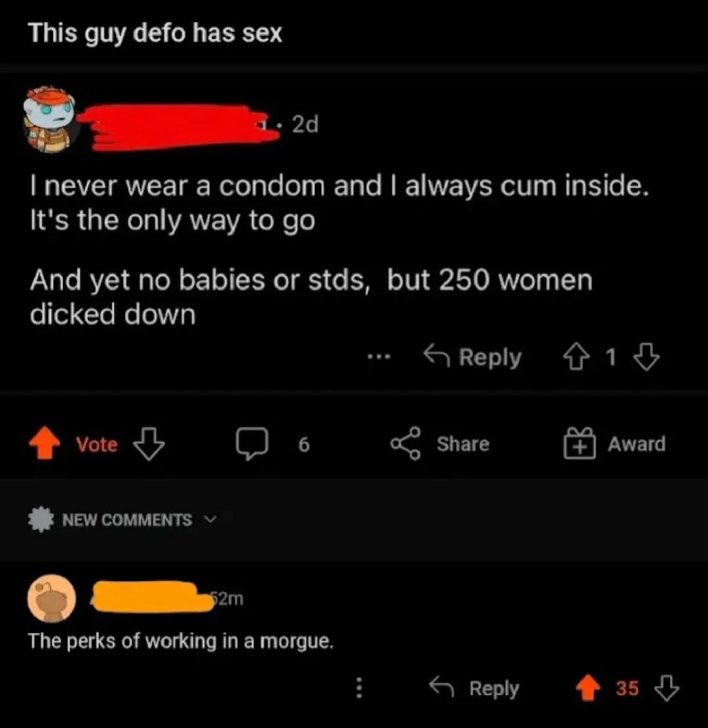
Task: Downvote the morgue comment
Action: coord(666,687)
